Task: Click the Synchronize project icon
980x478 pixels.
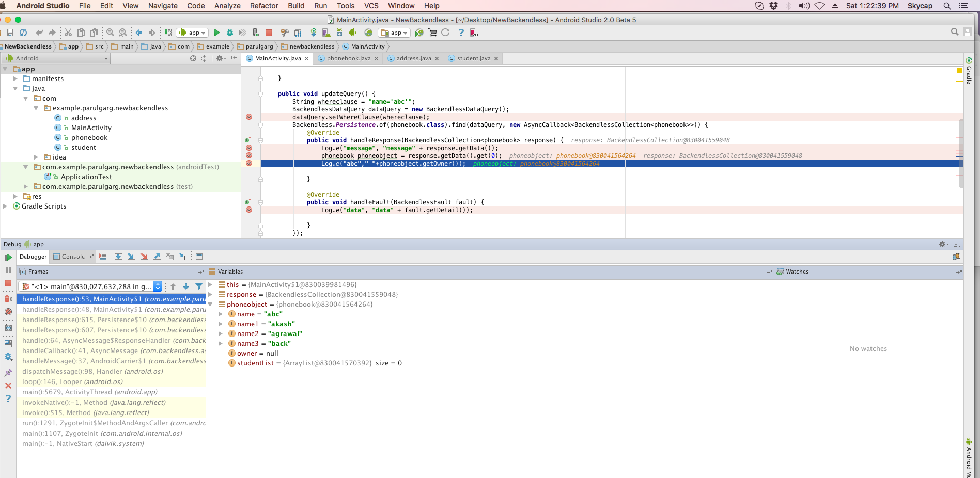Action: tap(23, 33)
